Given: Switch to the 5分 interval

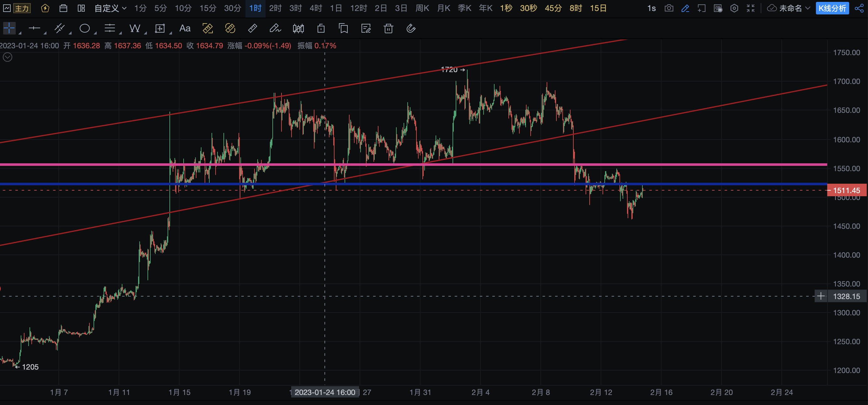Looking at the screenshot, I should tap(160, 8).
